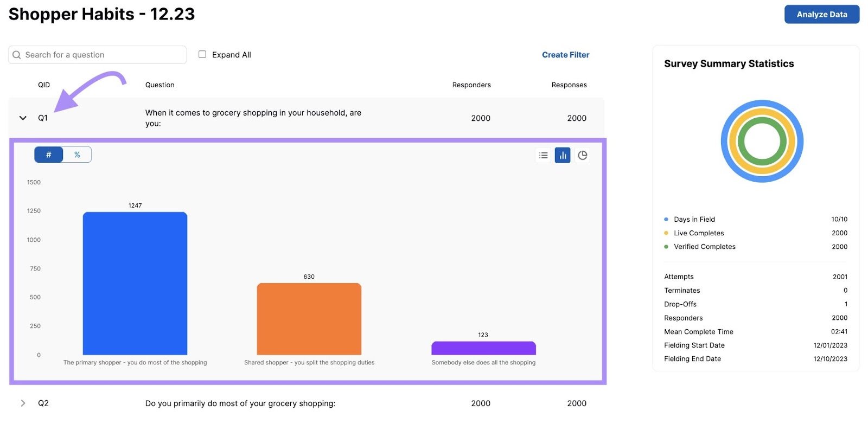Click the Analyze Data button
The width and height of the screenshot is (868, 424).
(821, 15)
